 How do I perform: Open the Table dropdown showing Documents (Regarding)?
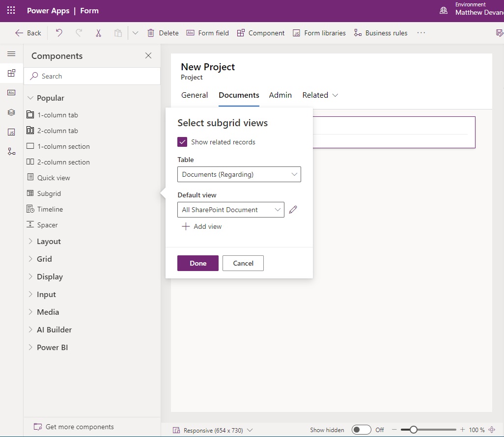239,174
